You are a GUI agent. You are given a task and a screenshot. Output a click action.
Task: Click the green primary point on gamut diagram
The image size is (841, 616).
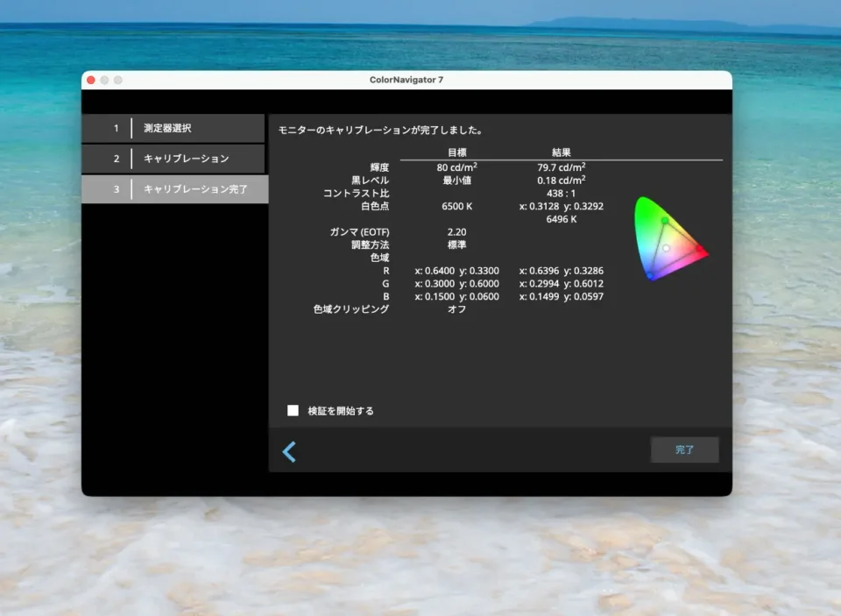click(x=664, y=220)
